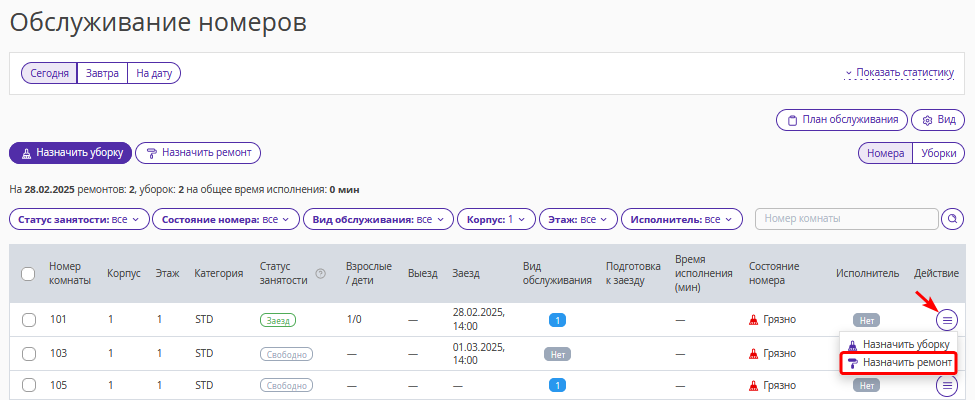Open the Исполнитель filter dropdown
The height and width of the screenshot is (400, 975).
[682, 220]
